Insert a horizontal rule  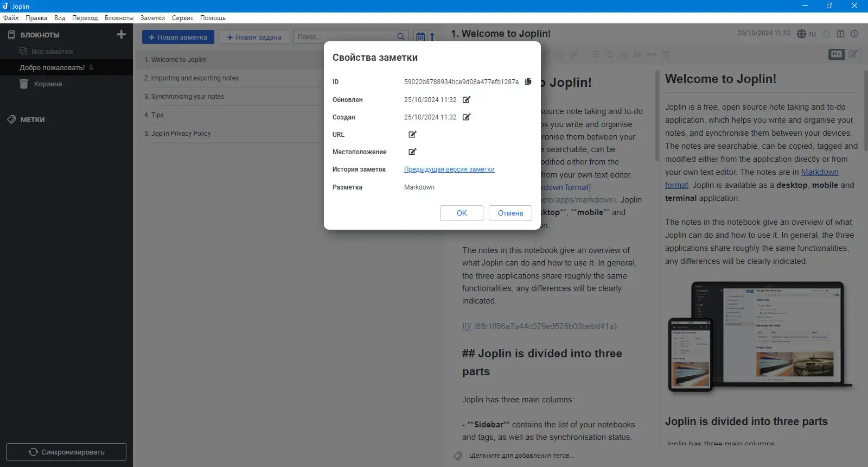click(652, 55)
